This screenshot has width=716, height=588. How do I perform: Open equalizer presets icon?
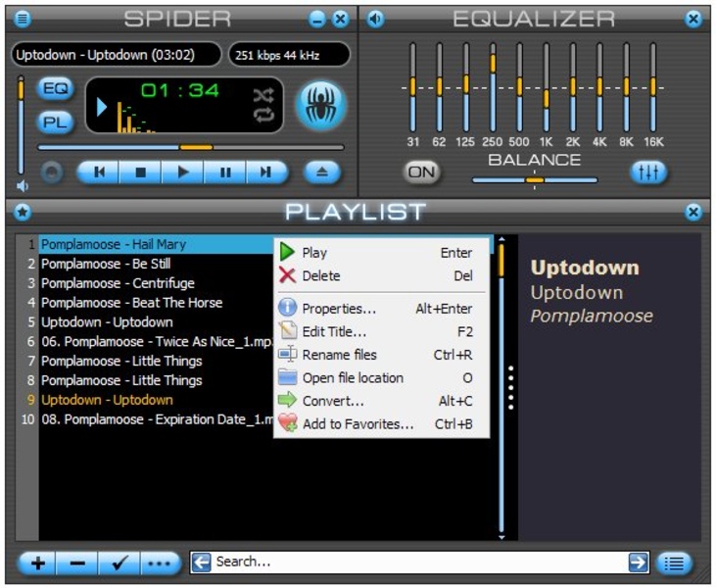click(x=647, y=172)
